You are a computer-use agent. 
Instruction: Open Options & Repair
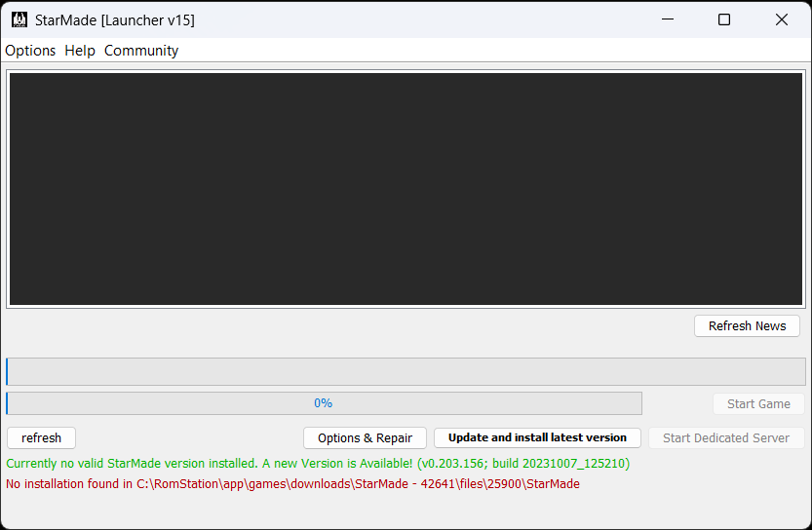(x=365, y=438)
